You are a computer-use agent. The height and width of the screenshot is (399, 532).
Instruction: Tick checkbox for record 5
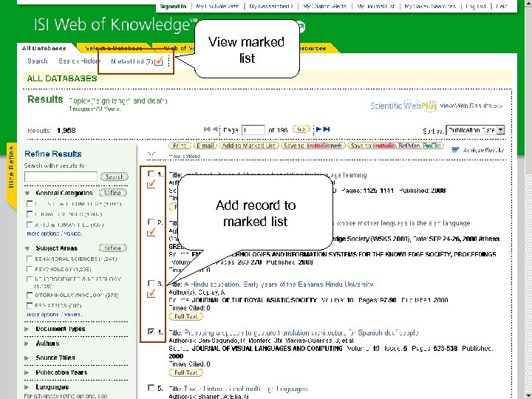pyautogui.click(x=151, y=387)
